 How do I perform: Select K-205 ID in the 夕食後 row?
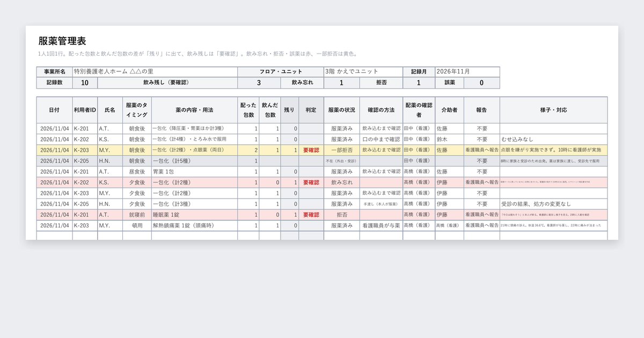85,204
